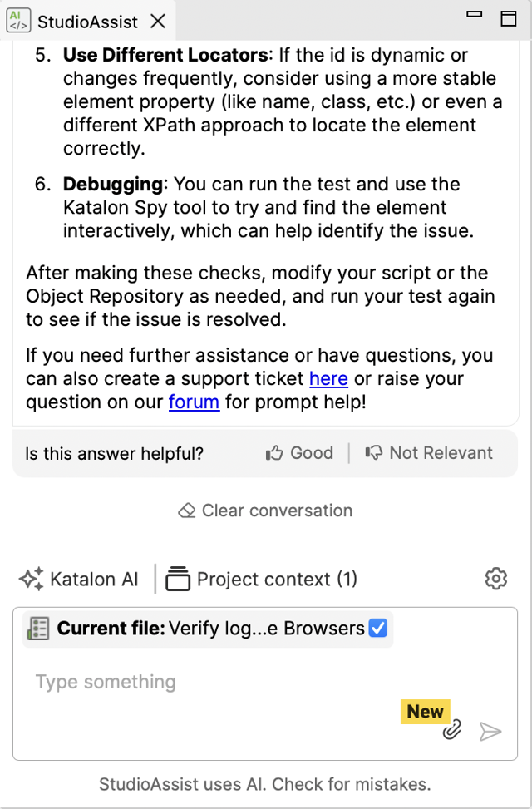532x809 pixels.
Task: Minimize the StudioAssist panel
Action: [x=474, y=14]
